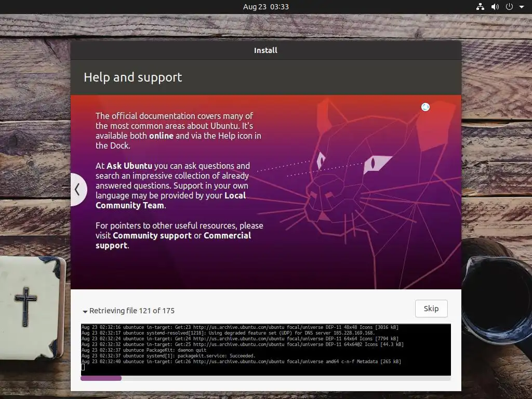Viewport: 532px width, 399px height.
Task: Click the installation progress bar
Action: click(265, 378)
